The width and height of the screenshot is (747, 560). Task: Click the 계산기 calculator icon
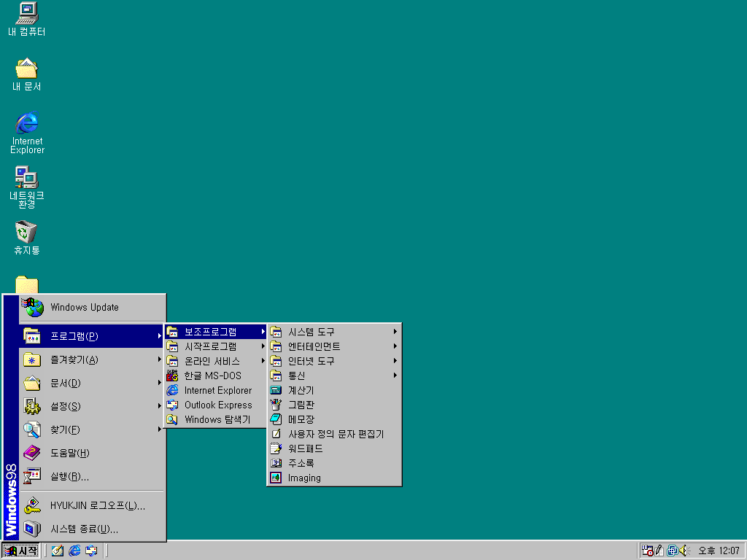(276, 391)
